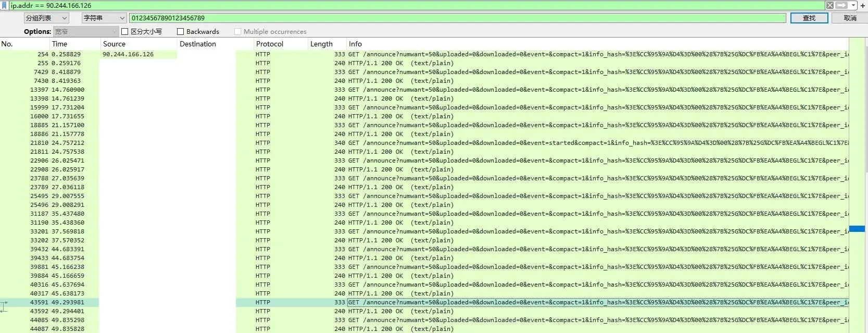Select packet number 25496 row
Viewport: 868px width, 333px height.
[x=424, y=205]
